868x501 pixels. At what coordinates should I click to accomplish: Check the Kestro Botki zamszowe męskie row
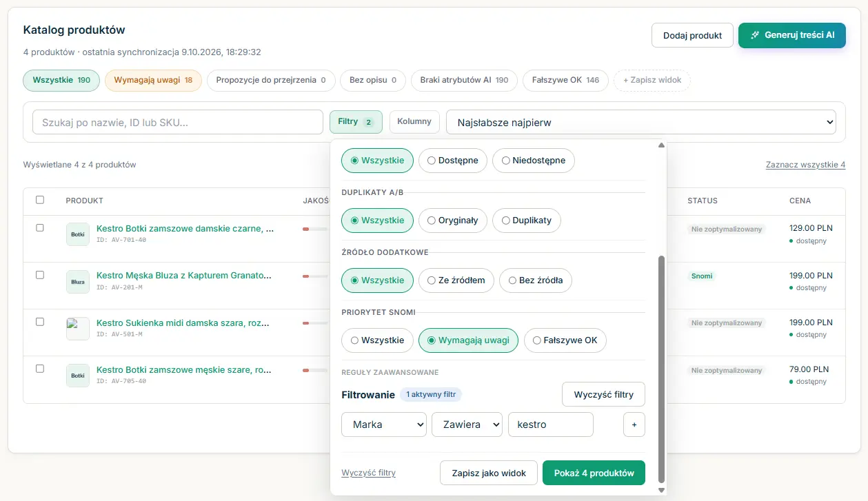pos(40,369)
